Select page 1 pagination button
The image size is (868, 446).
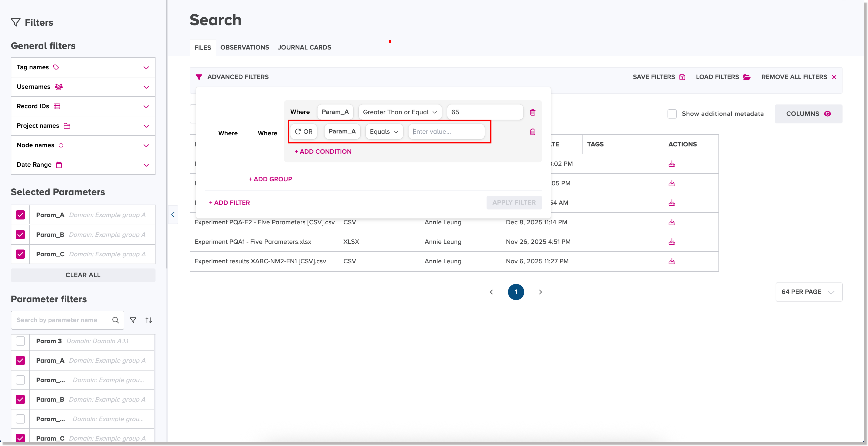coord(516,292)
